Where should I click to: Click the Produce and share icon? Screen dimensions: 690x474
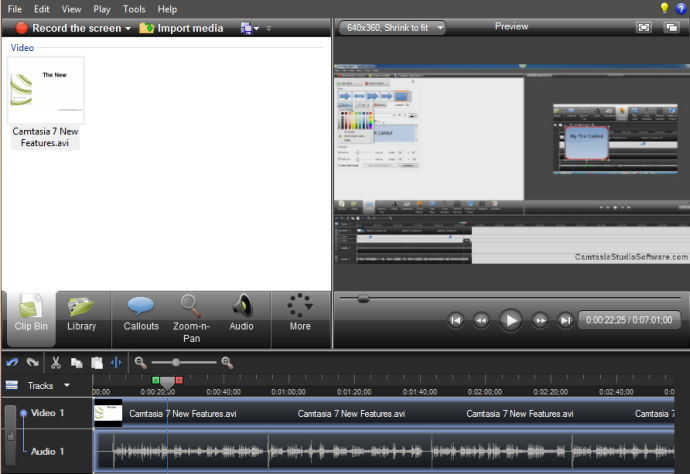click(246, 29)
